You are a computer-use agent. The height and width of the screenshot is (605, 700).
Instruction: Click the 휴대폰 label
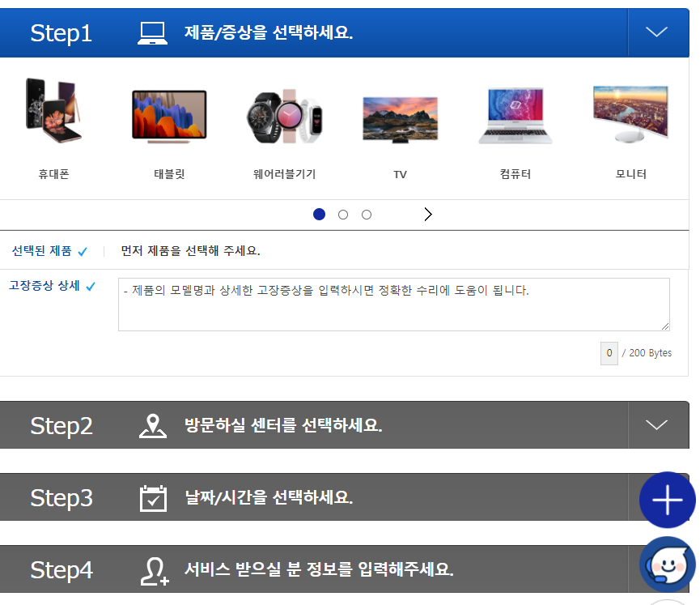53,174
